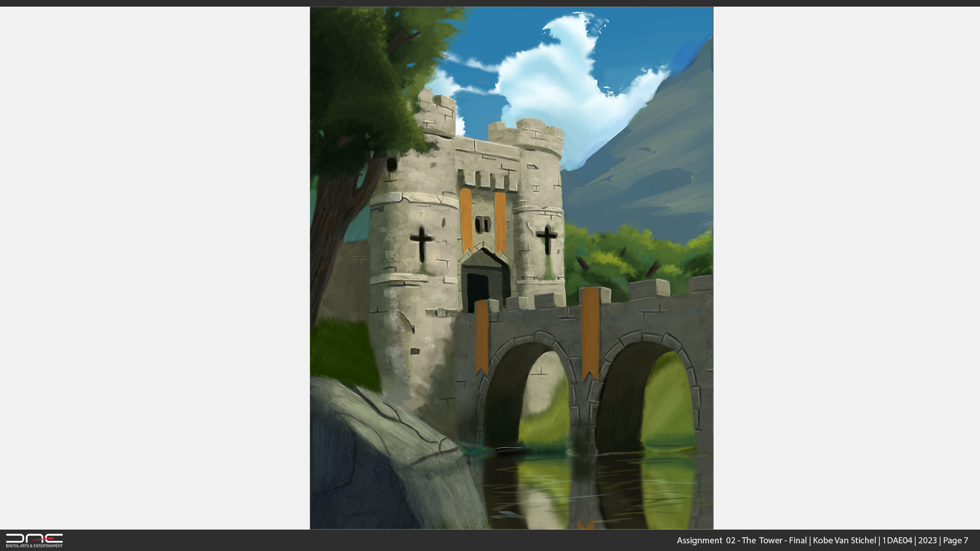Click the author name 'Kobe Van Stichel'
Screen dimensions: 980x551
[x=845, y=540]
